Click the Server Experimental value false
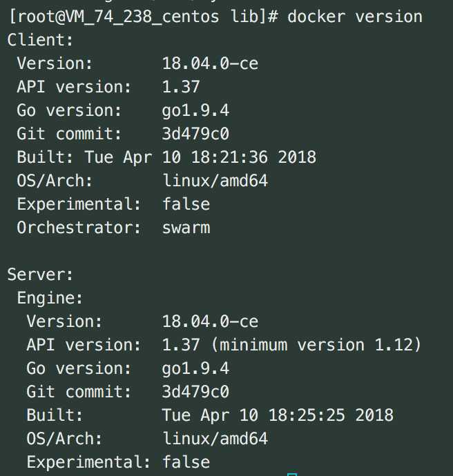Viewport: 453px width, 476px height. (186, 462)
